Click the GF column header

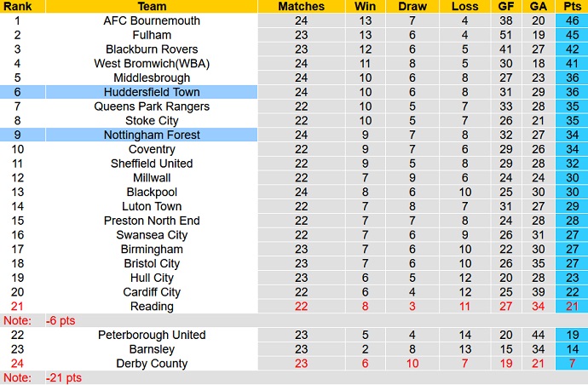[x=507, y=7]
